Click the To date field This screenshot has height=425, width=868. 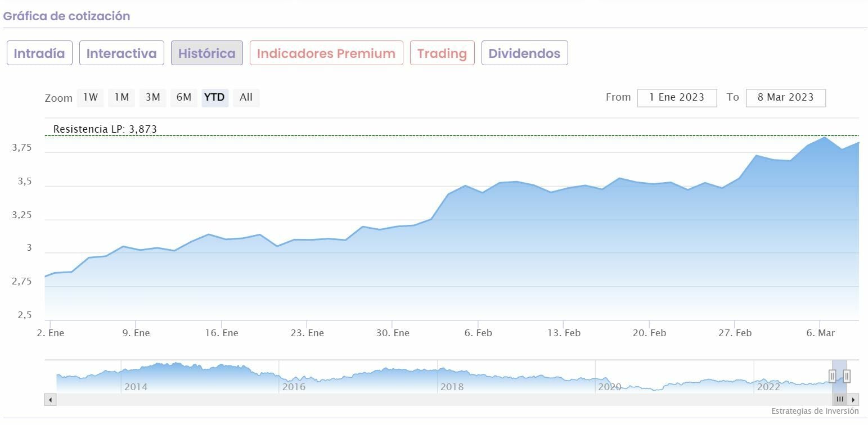click(x=785, y=97)
